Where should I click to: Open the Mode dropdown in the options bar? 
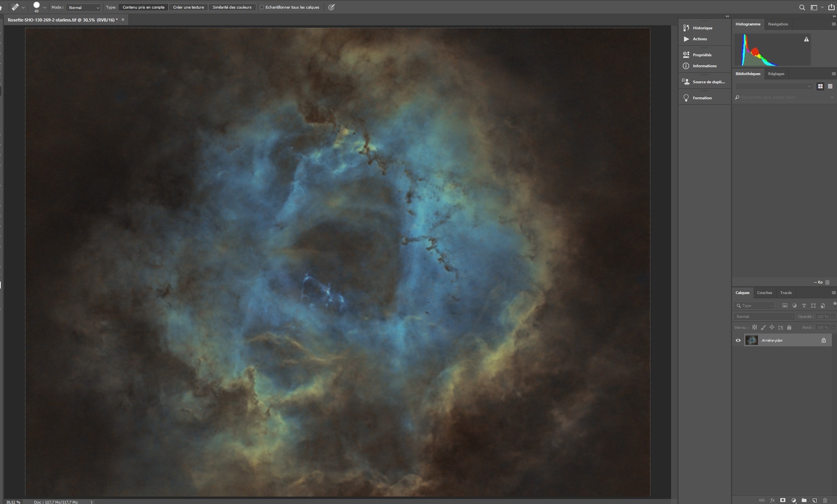tap(84, 7)
